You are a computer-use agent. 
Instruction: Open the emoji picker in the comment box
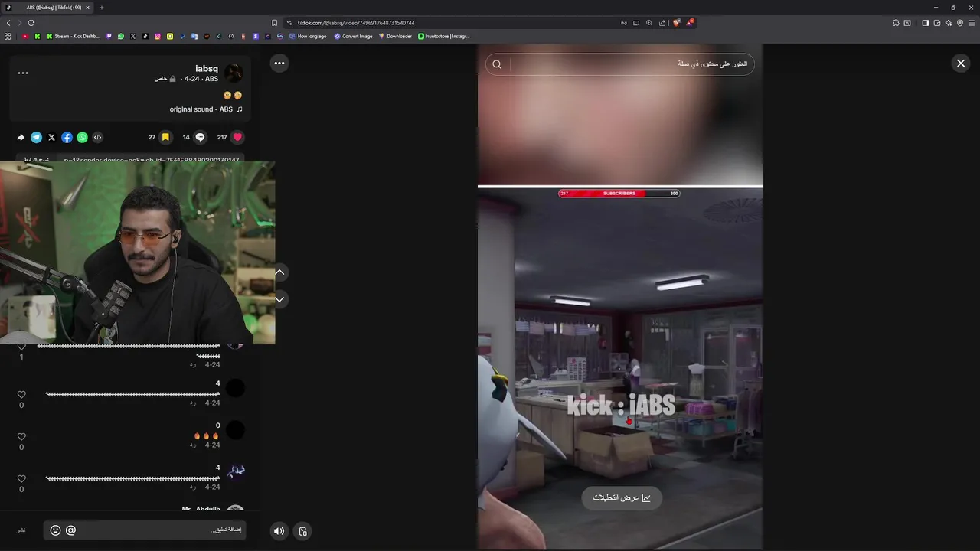[x=55, y=530]
